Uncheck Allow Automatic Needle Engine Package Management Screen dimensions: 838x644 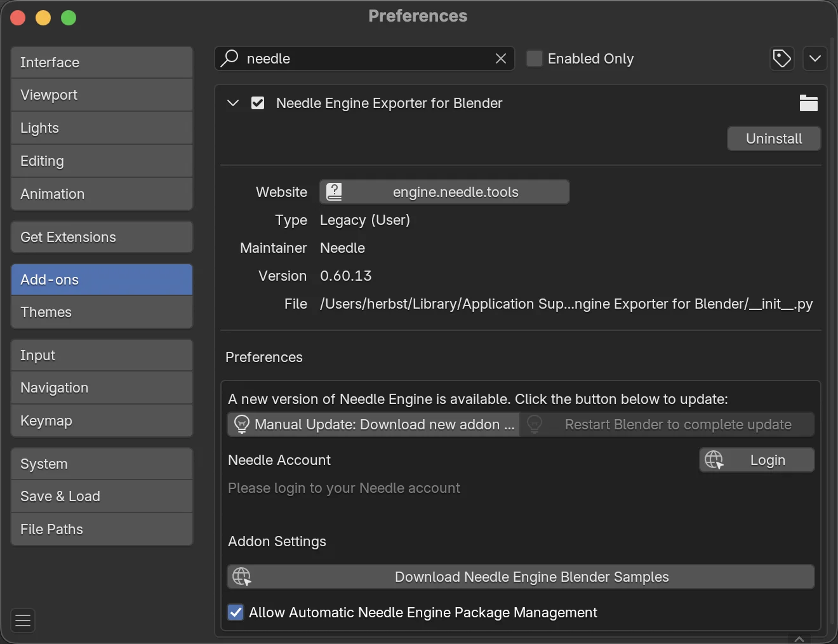(236, 612)
